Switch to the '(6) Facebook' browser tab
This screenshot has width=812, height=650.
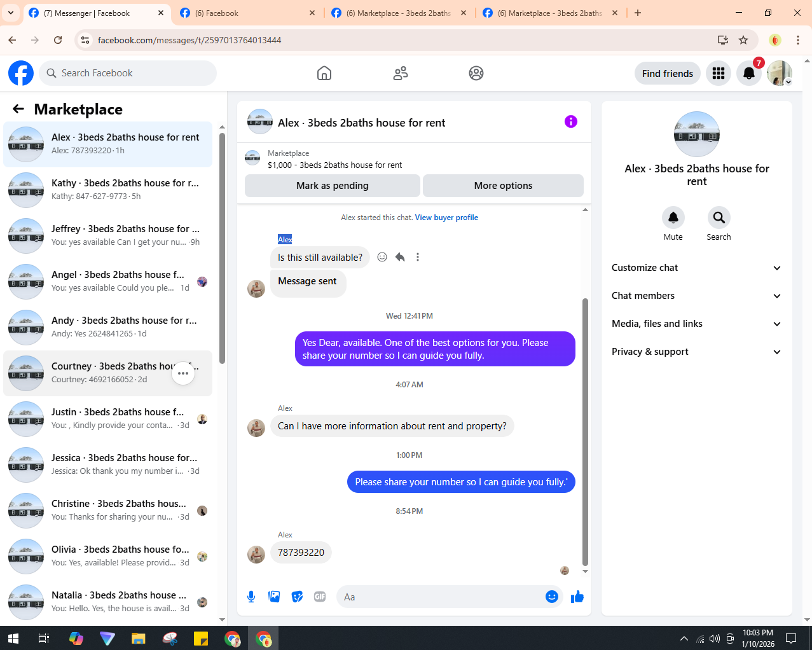[x=249, y=13]
